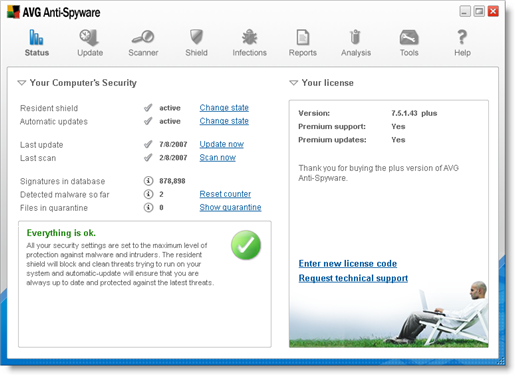Image resolution: width=516 pixels, height=376 pixels.
Task: Open the Scanner magnifier icon
Action: 143,37
